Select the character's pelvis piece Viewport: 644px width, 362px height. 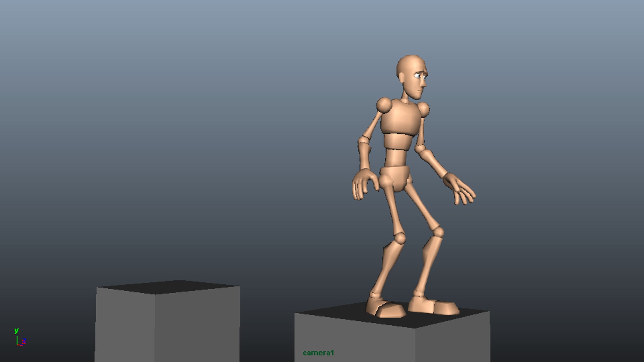coord(395,178)
